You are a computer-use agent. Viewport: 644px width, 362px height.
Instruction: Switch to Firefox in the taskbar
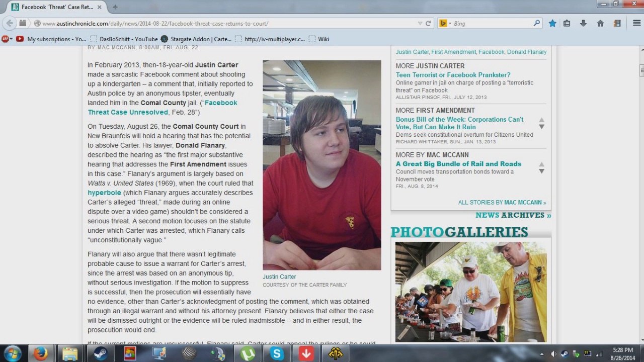[x=40, y=353]
